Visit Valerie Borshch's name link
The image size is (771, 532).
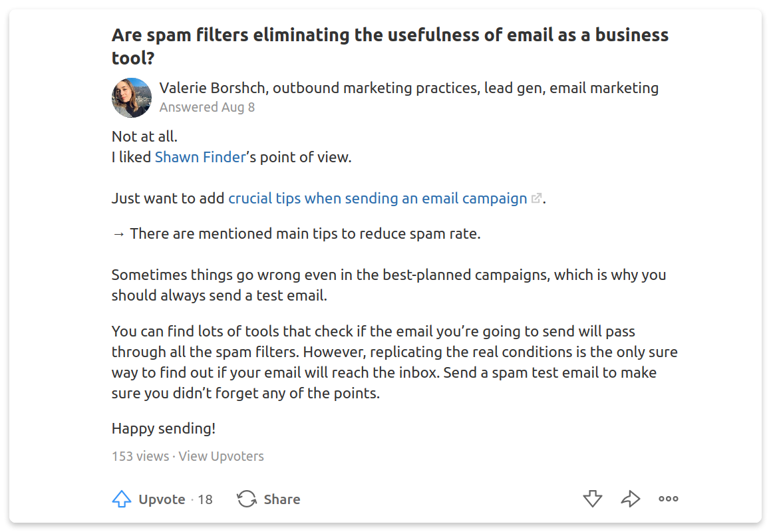point(212,88)
